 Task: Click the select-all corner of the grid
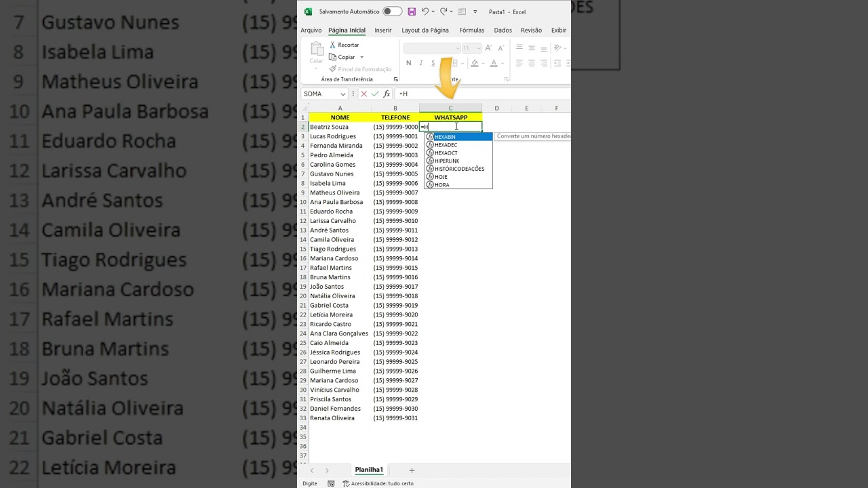304,108
